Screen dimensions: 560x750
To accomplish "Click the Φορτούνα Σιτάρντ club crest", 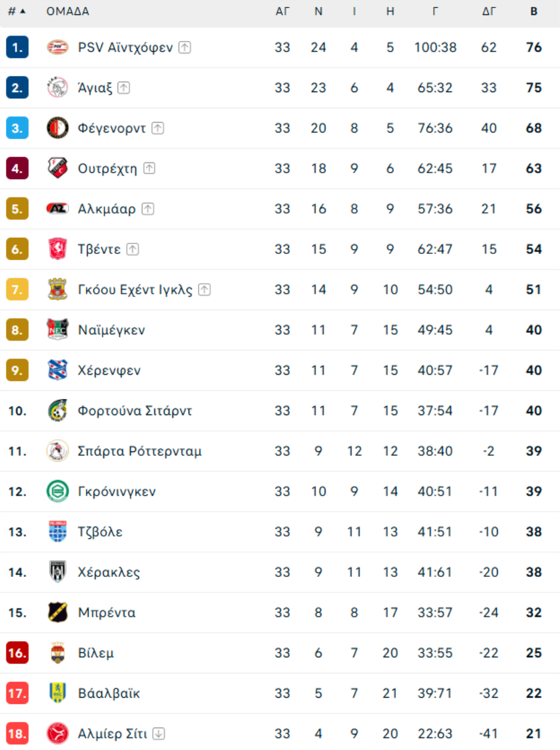I will click(58, 411).
